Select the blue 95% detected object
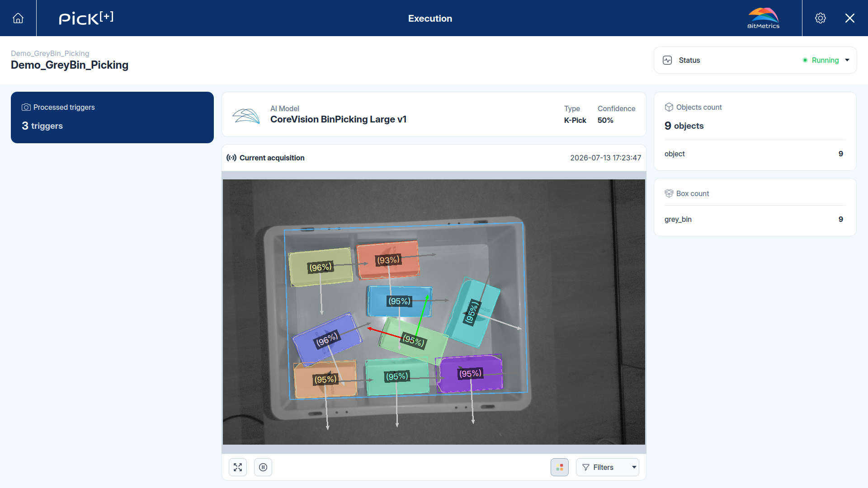The height and width of the screenshot is (488, 868). [399, 301]
